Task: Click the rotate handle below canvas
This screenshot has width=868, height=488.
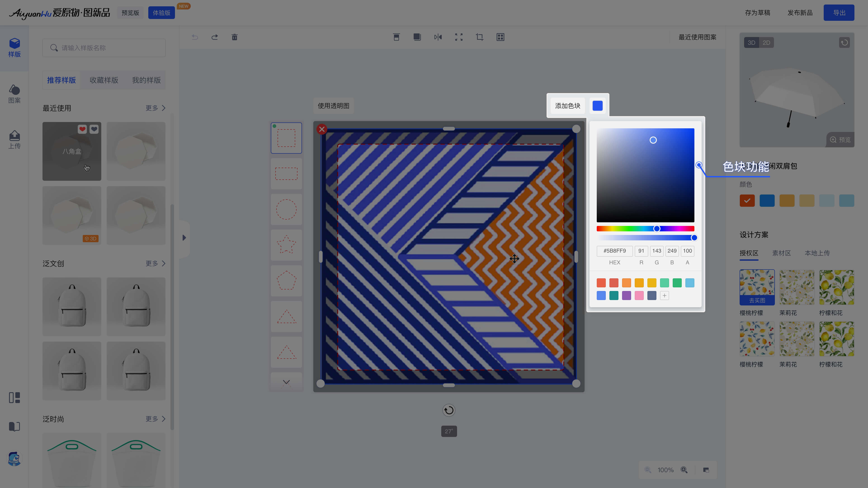Action: pyautogui.click(x=448, y=410)
